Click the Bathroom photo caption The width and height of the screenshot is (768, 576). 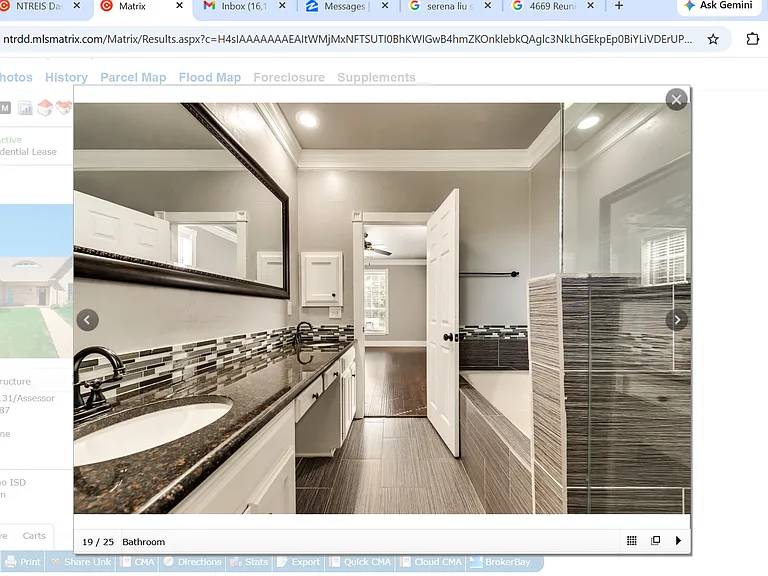pyautogui.click(x=144, y=542)
